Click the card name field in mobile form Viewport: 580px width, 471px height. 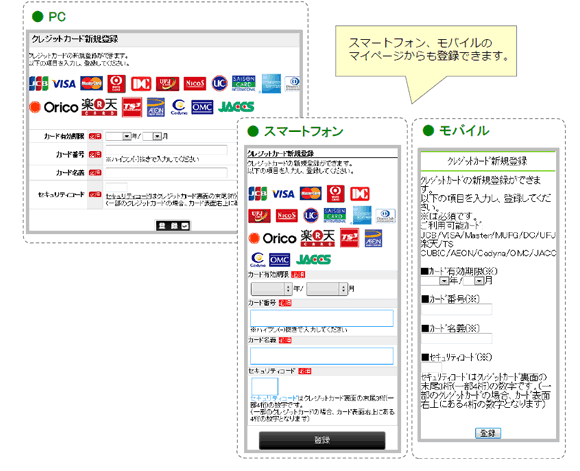coord(456,338)
